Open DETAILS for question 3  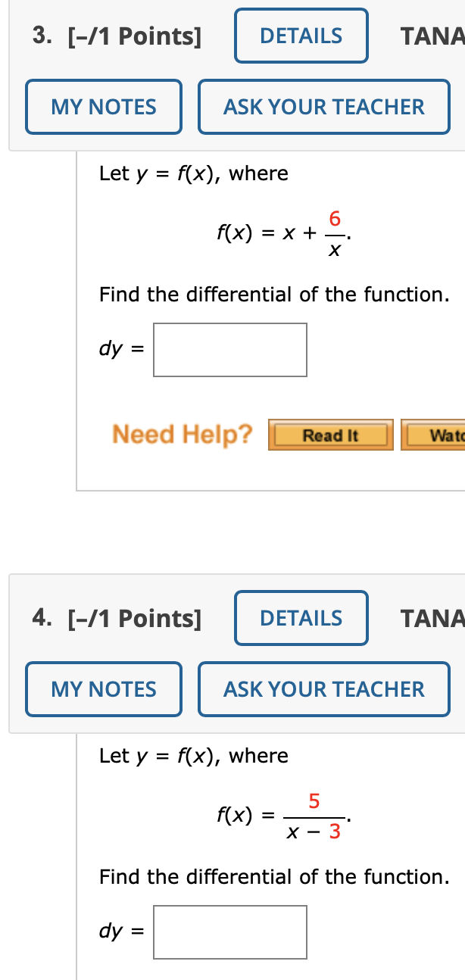click(x=301, y=35)
